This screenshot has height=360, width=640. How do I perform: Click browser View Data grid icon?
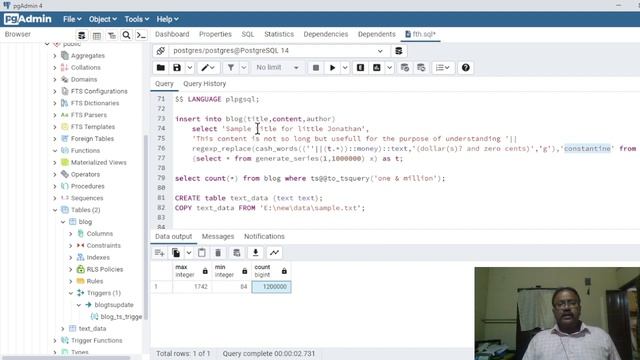97,36
